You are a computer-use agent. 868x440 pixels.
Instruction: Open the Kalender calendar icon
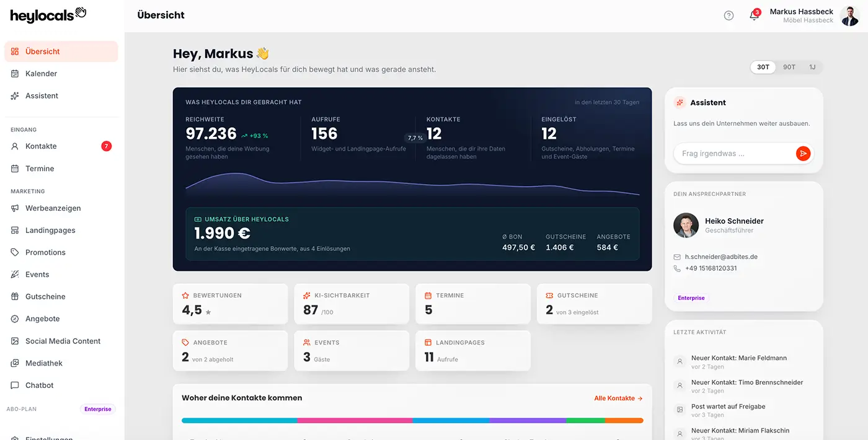[x=15, y=74]
